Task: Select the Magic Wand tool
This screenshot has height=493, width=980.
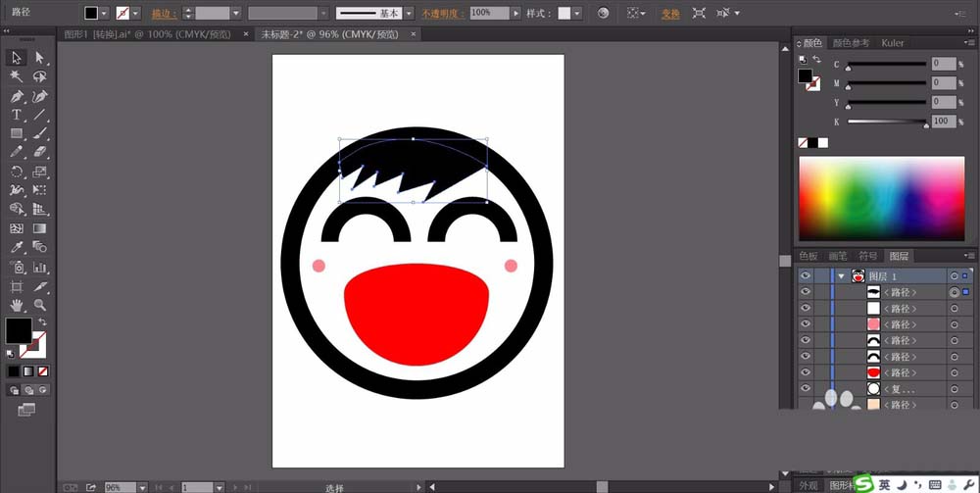Action: pyautogui.click(x=17, y=76)
